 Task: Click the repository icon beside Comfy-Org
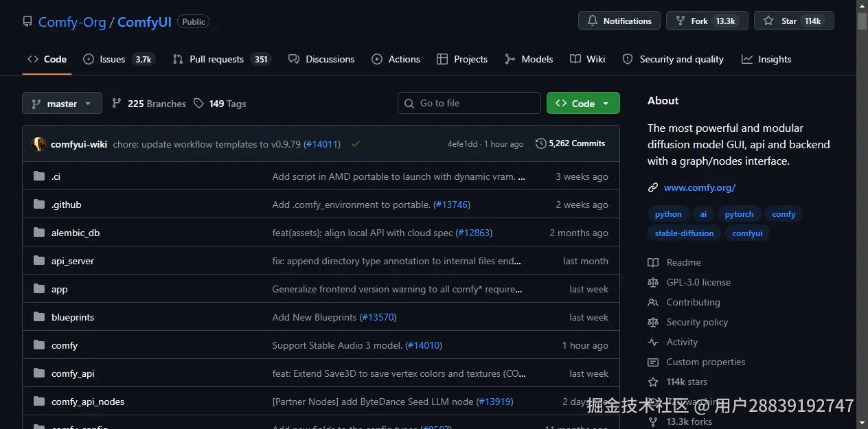(x=27, y=22)
